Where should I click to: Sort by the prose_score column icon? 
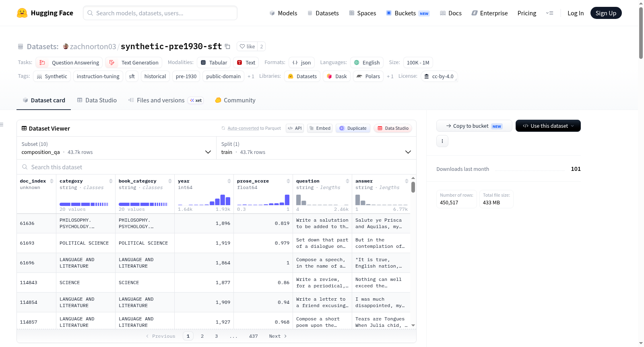click(288, 181)
